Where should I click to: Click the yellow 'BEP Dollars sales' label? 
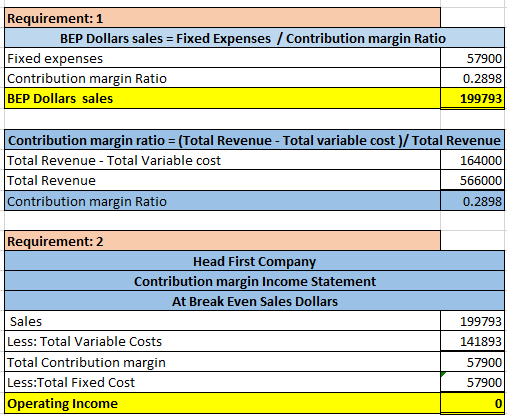click(222, 98)
